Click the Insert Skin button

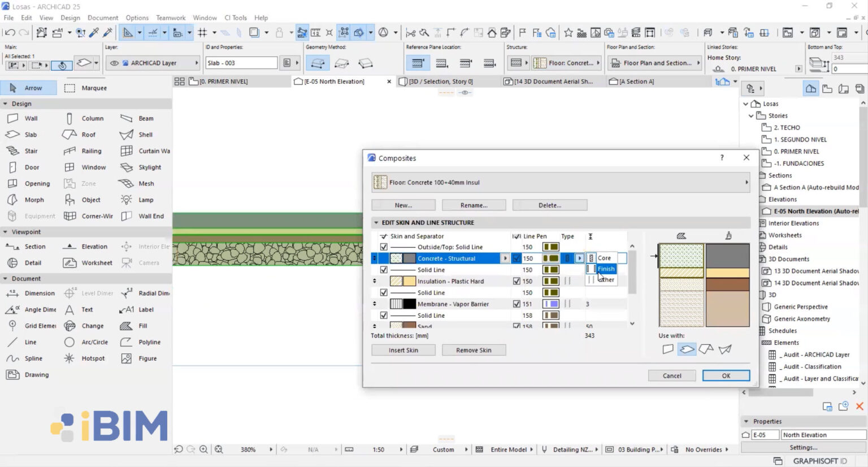(403, 350)
